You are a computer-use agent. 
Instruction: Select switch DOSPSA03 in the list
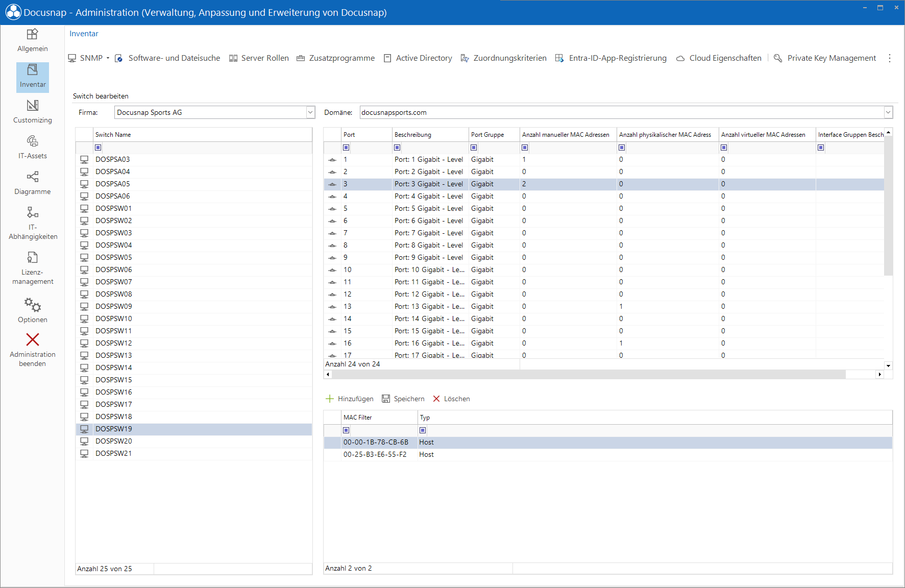pyautogui.click(x=194, y=159)
